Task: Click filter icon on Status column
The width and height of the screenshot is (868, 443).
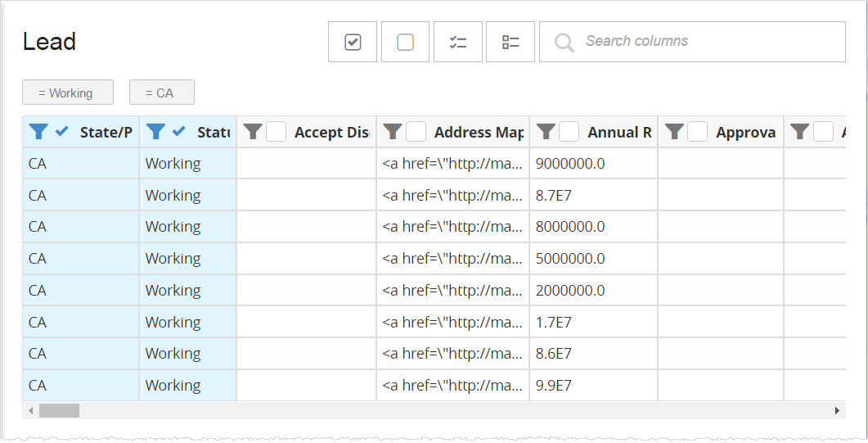Action: (155, 132)
